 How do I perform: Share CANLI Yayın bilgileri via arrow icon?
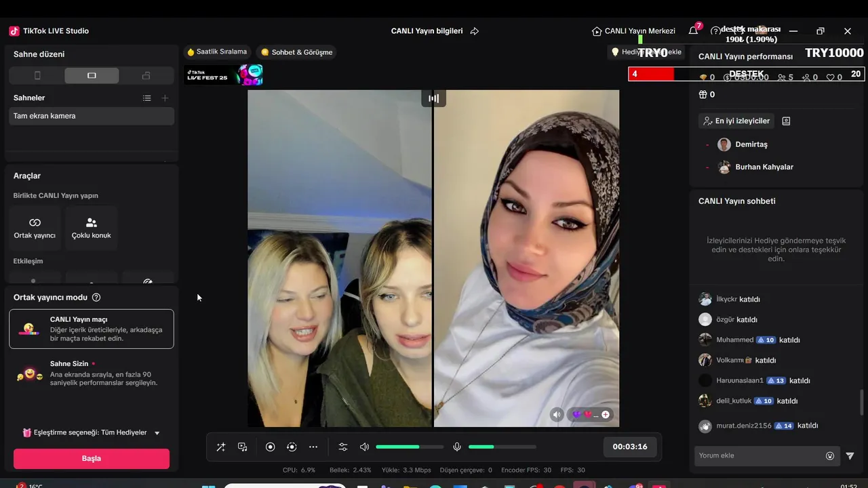[475, 31]
